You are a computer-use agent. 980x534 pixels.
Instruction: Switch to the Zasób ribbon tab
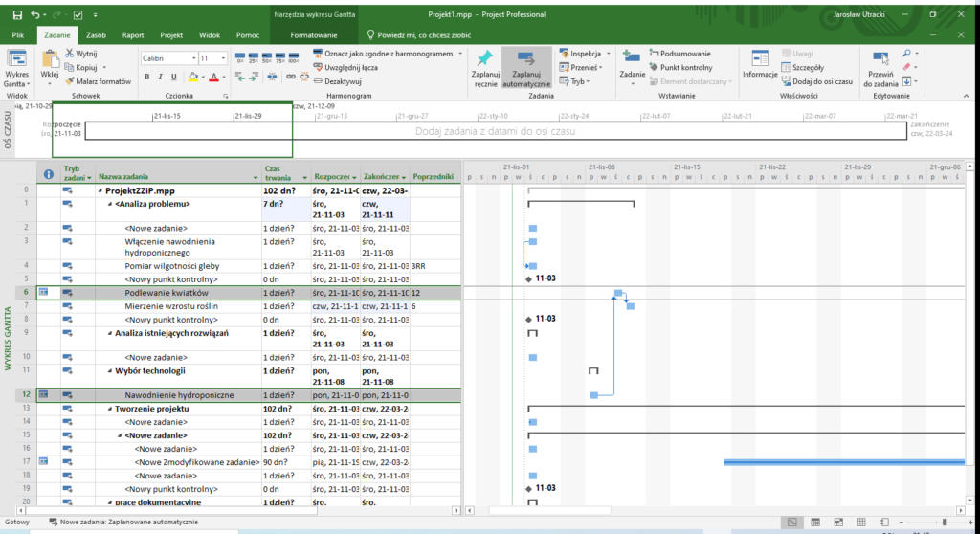pos(96,34)
